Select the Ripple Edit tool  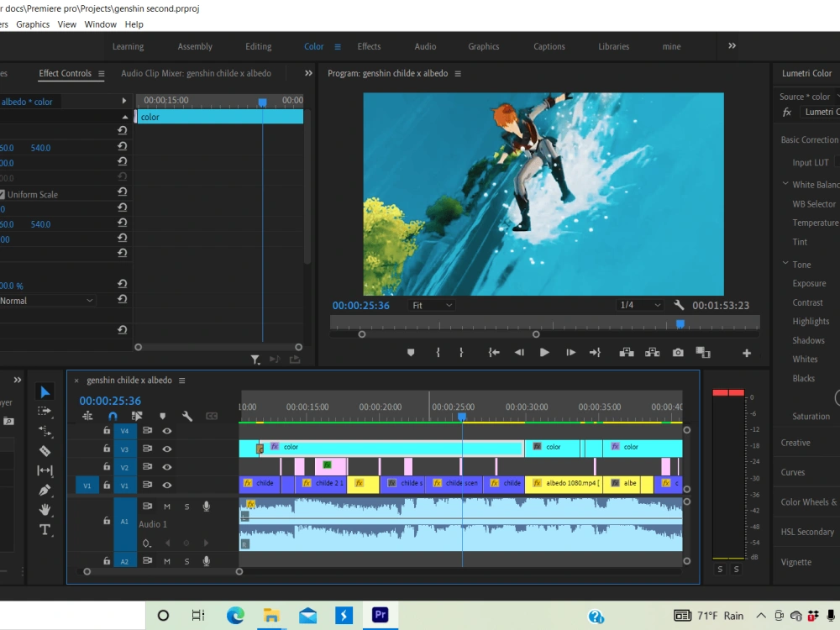45,431
